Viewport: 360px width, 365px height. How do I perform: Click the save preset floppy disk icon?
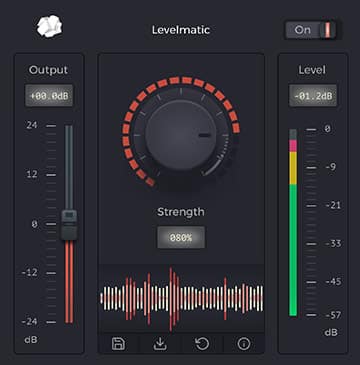(x=118, y=344)
